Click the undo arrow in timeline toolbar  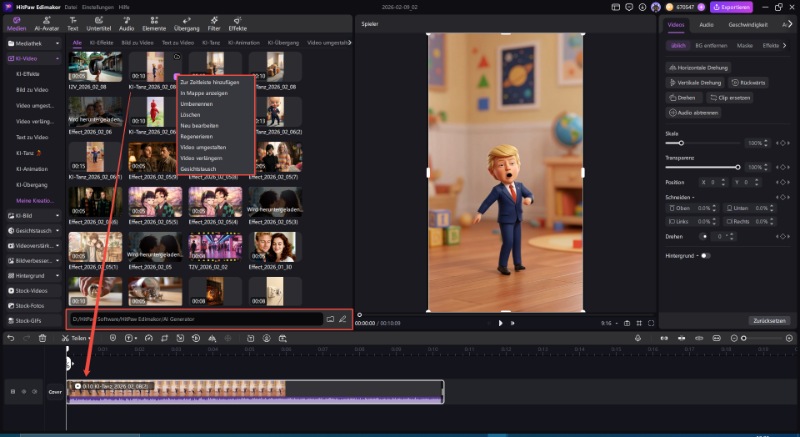click(10, 338)
